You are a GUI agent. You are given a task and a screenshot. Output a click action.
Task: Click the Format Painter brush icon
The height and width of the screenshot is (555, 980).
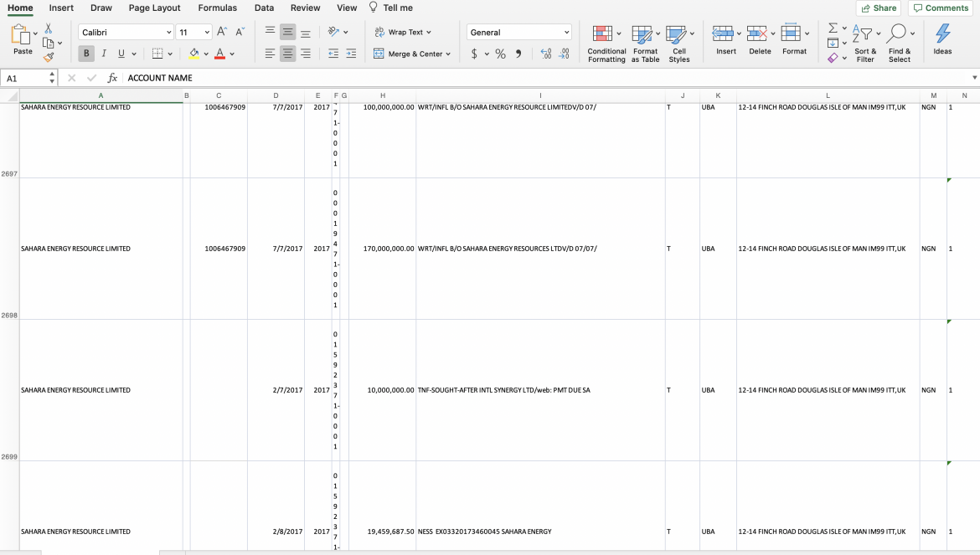48,57
